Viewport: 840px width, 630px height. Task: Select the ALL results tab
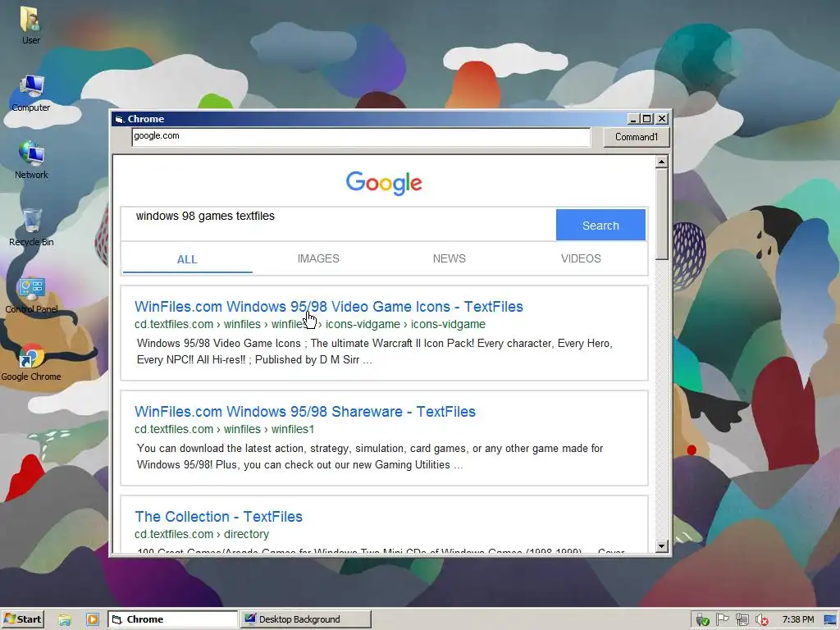(187, 259)
